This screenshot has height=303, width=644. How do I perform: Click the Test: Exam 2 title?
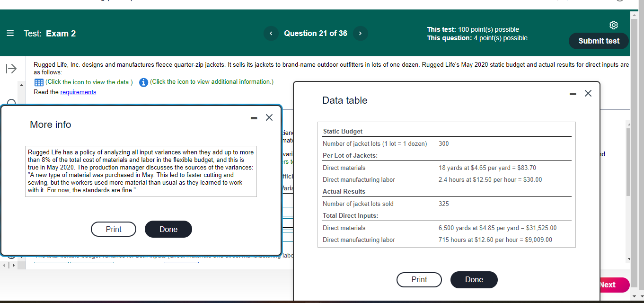tap(50, 33)
